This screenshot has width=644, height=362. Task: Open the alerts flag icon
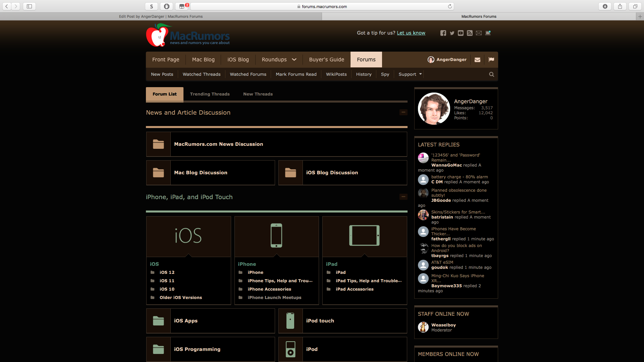[491, 59]
